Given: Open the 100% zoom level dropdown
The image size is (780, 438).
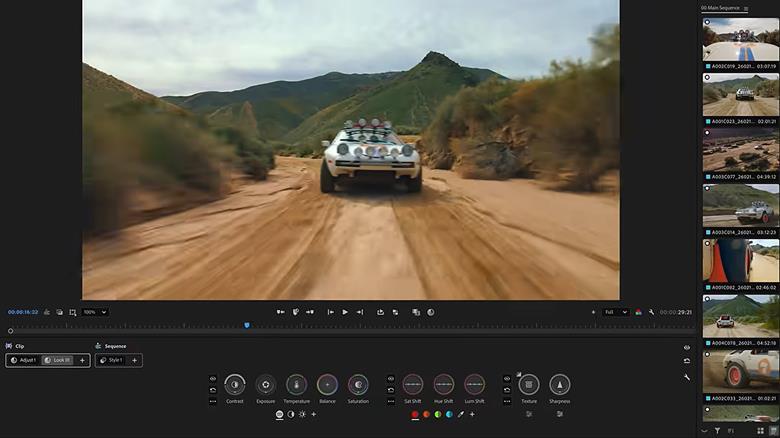Looking at the screenshot, I should (96, 312).
